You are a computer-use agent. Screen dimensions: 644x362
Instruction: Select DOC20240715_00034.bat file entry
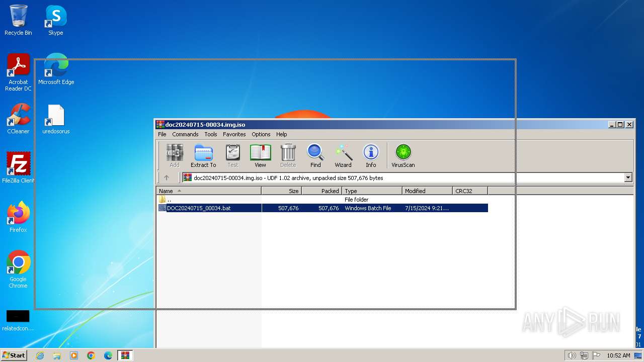(x=199, y=208)
